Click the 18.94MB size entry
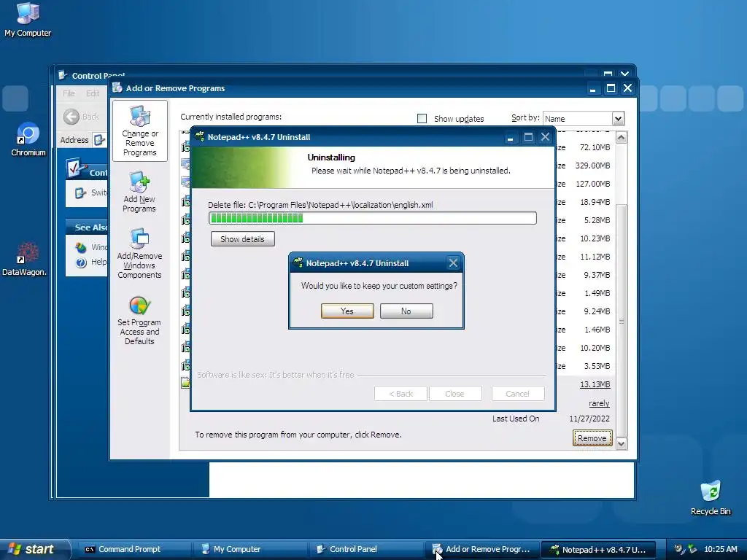This screenshot has width=747, height=560. (595, 202)
